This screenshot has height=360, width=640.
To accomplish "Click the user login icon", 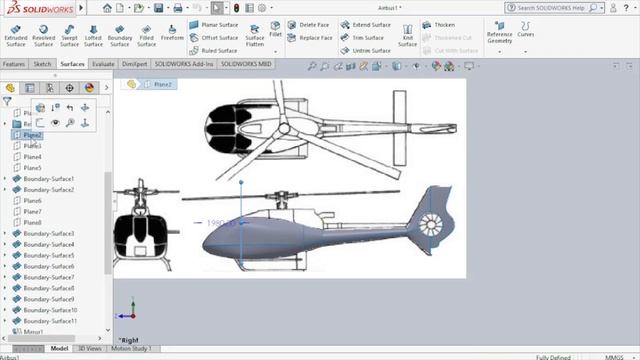I will tap(613, 8).
